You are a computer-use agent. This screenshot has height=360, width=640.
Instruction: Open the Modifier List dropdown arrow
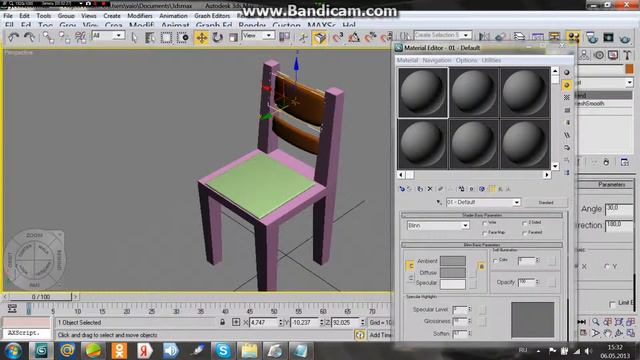click(629, 83)
